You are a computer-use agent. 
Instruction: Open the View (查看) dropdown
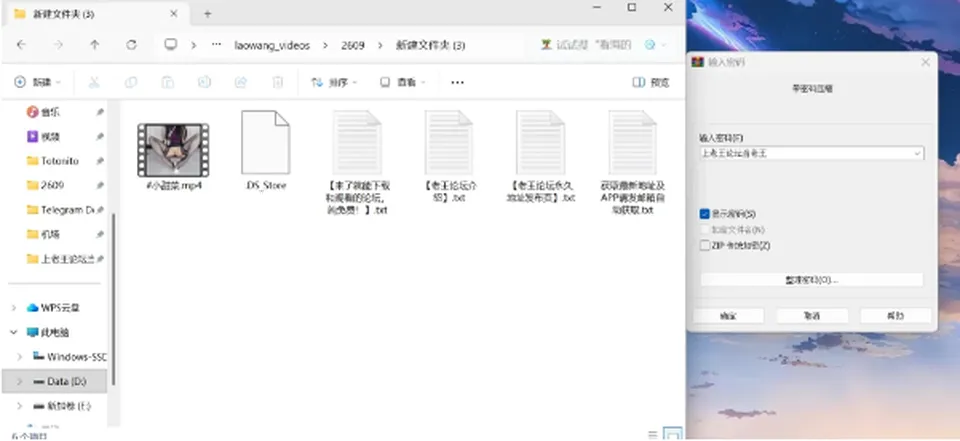402,82
